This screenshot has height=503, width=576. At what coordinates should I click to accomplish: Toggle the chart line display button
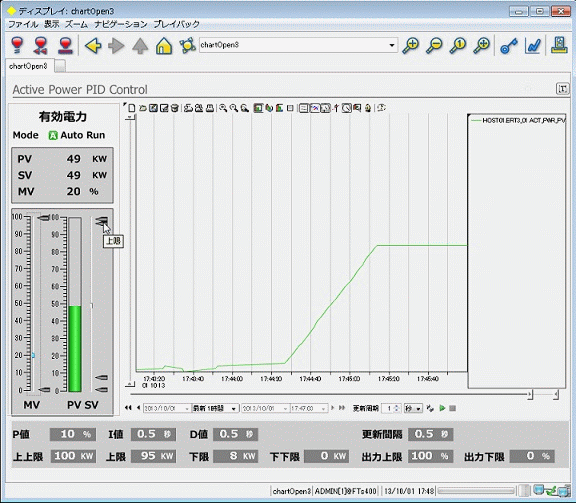click(315, 108)
